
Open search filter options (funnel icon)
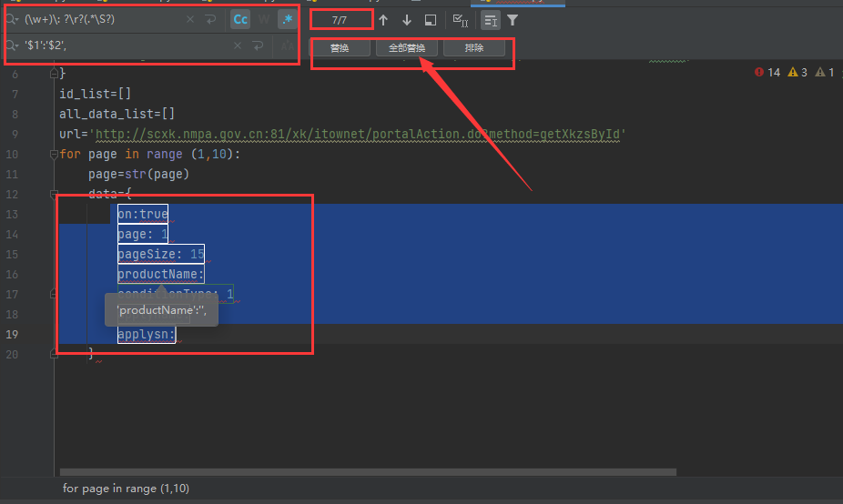(513, 20)
